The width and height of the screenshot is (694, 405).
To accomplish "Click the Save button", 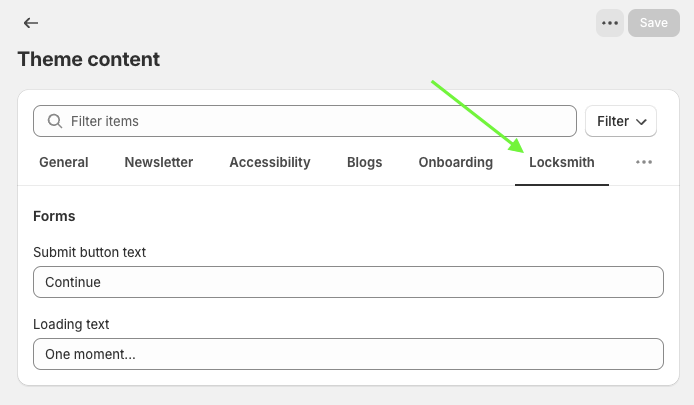I will (x=654, y=23).
